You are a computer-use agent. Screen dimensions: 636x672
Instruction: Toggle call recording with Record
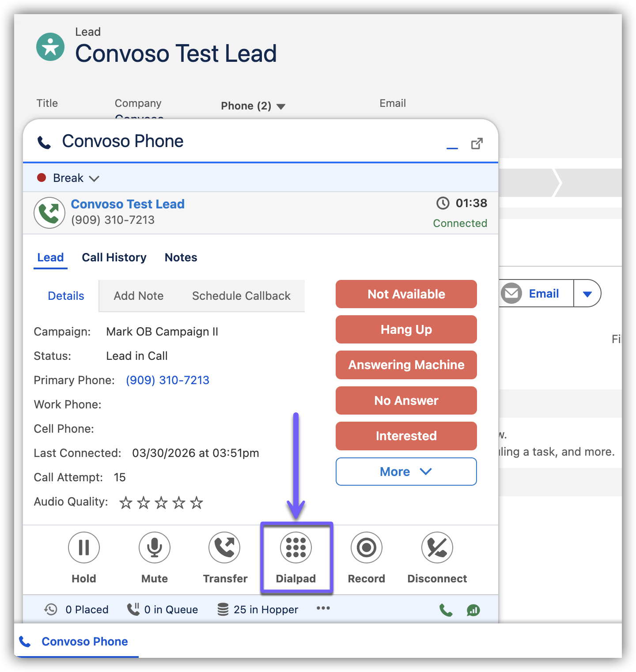366,548
